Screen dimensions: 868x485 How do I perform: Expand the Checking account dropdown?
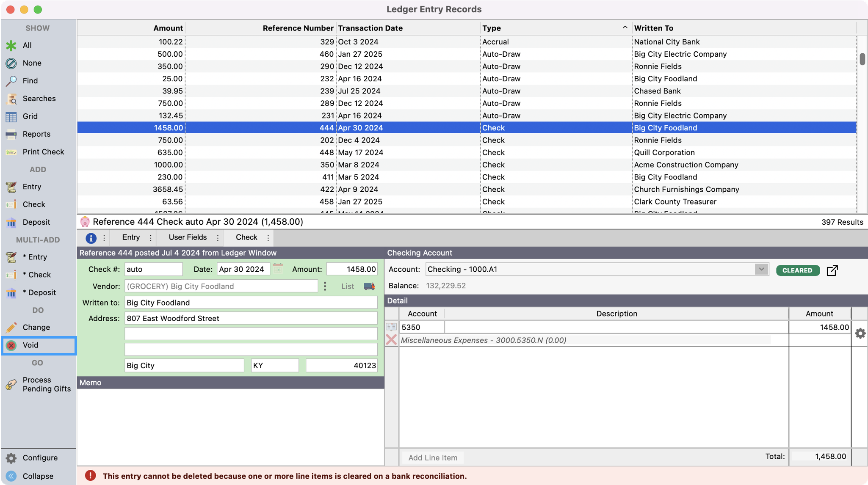(761, 269)
